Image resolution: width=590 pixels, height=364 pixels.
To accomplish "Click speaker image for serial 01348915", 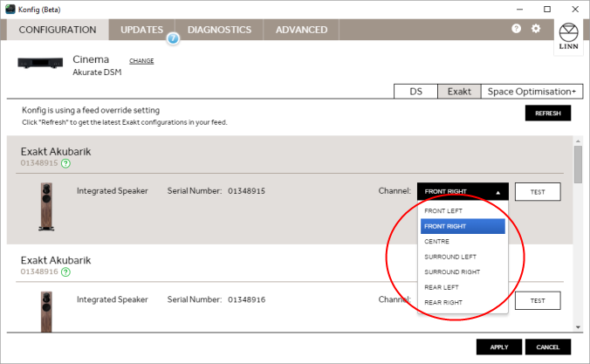I will point(46,206).
